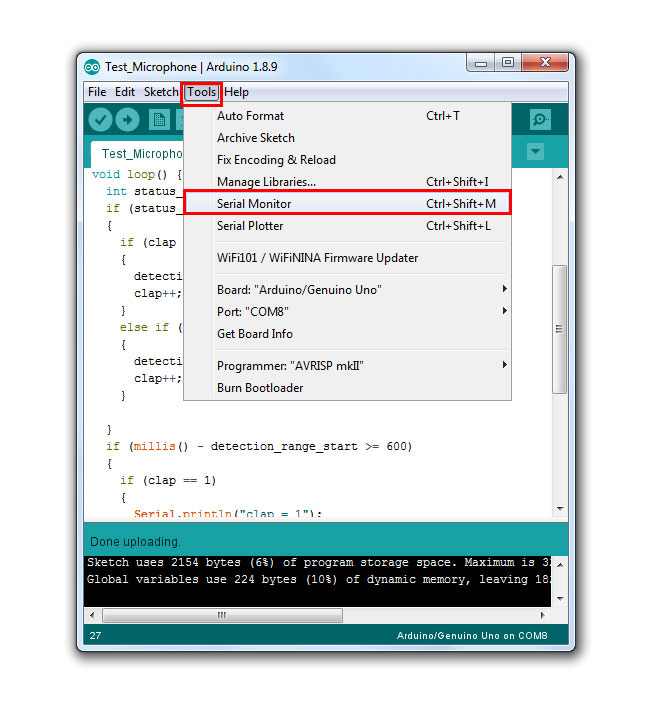Expand the Board submenu arrow

coord(505,289)
